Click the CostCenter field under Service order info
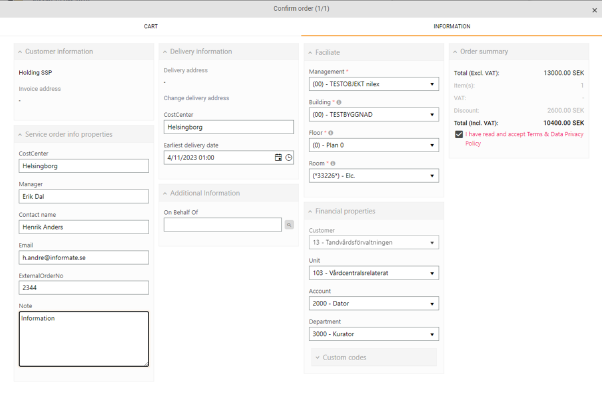602x397 pixels. [84, 166]
